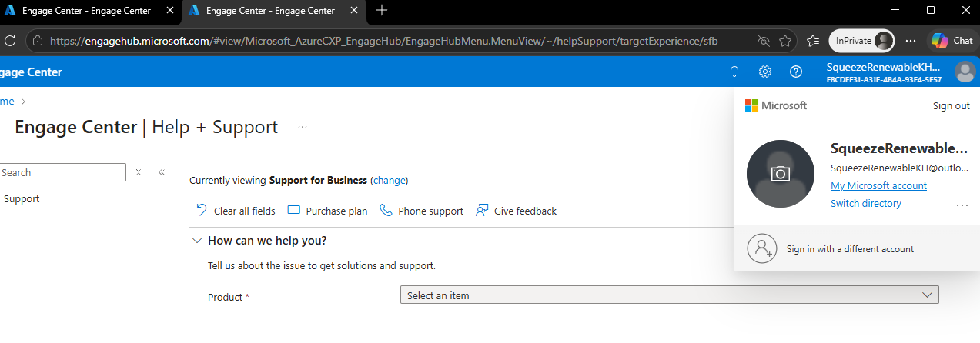Clear the sidebar search with X icon
This screenshot has height=343, width=980.
pos(139,172)
